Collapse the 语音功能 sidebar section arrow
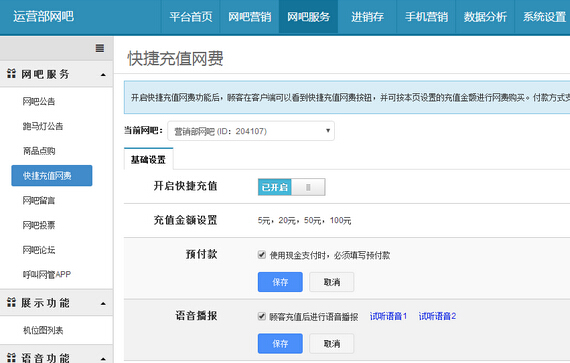 (x=103, y=359)
